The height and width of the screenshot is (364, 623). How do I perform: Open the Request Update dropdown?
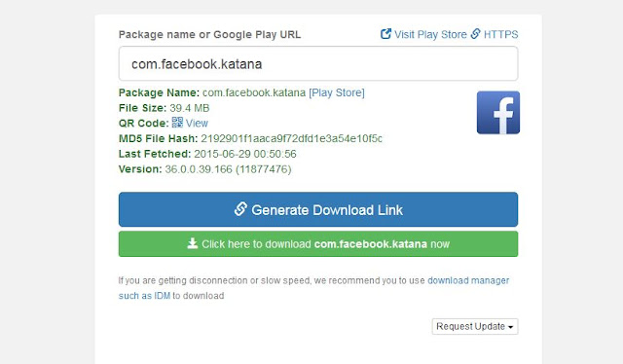click(x=475, y=326)
